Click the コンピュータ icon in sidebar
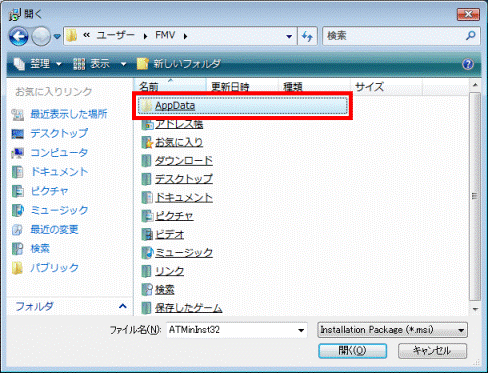This screenshot has height=373, width=488. tap(18, 153)
